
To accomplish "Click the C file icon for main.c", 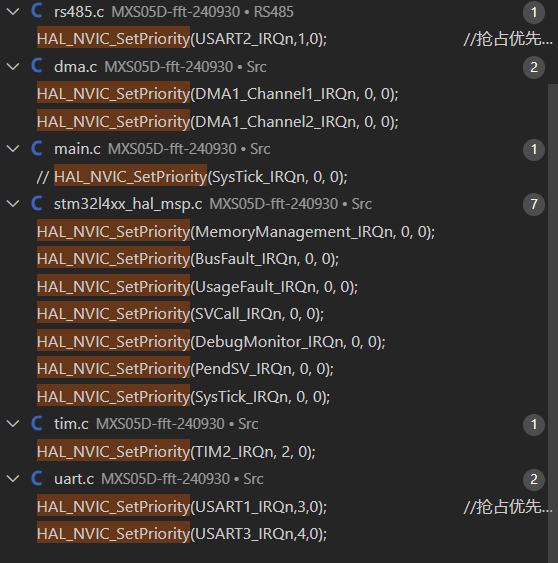I will click(x=37, y=148).
